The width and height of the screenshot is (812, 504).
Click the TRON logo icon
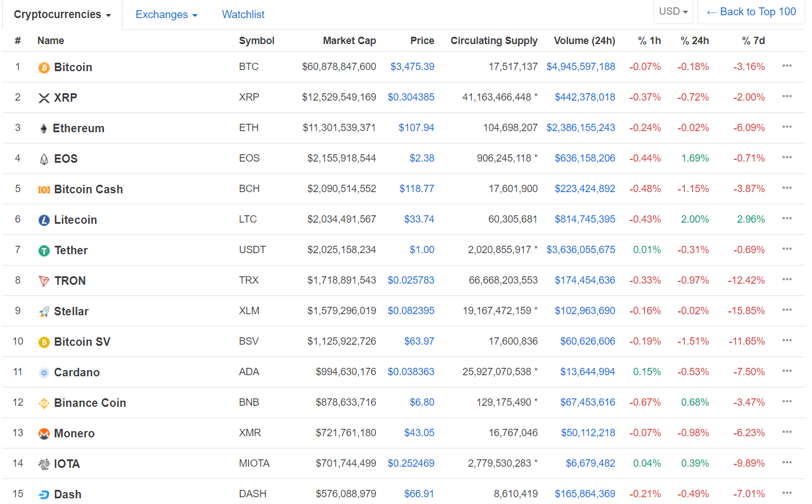tap(44, 281)
